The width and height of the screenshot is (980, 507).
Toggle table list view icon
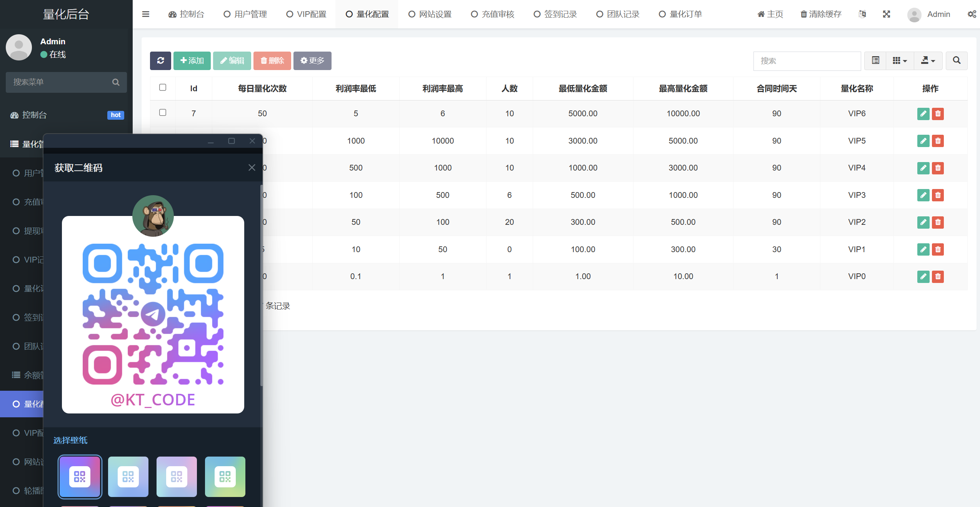[875, 60]
